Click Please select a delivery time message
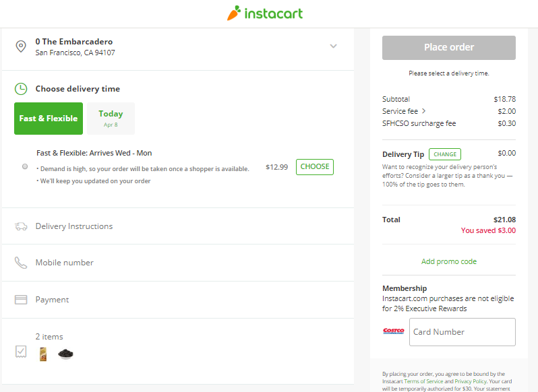The width and height of the screenshot is (538, 392). [x=449, y=73]
